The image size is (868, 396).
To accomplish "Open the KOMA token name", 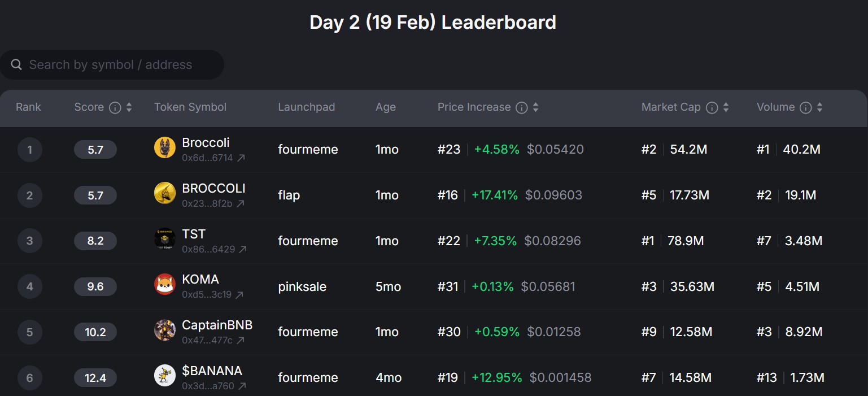I will pyautogui.click(x=200, y=280).
